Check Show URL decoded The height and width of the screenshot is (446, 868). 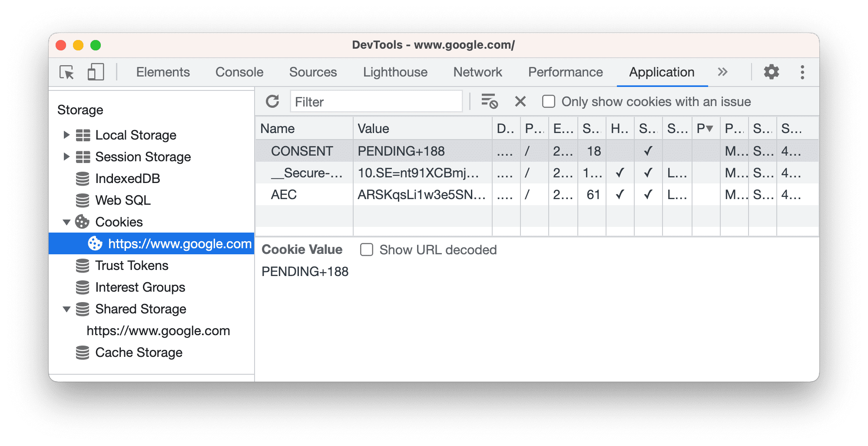367,250
